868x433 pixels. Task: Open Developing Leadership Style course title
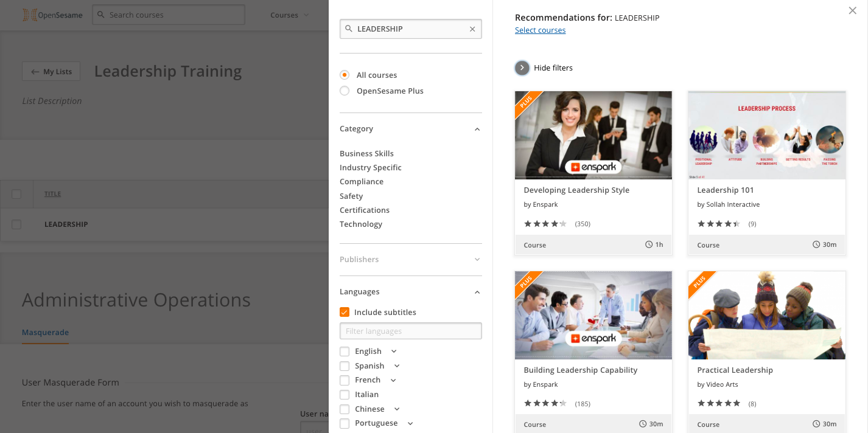click(x=576, y=190)
